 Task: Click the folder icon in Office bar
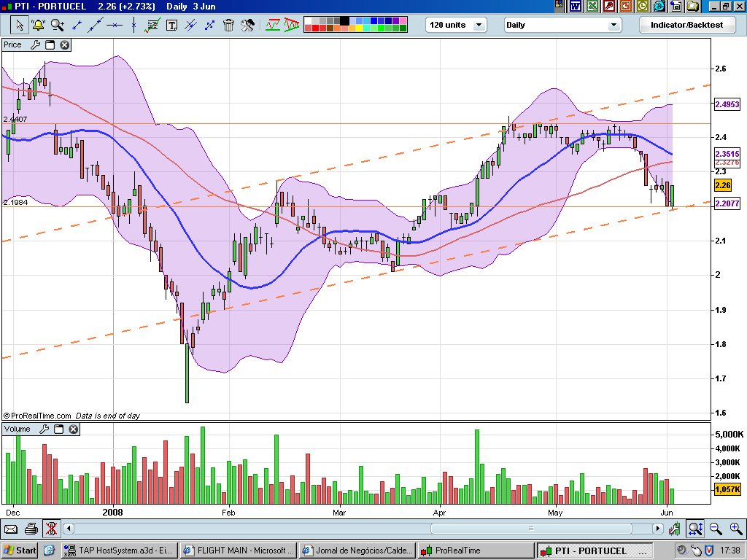[x=693, y=6]
